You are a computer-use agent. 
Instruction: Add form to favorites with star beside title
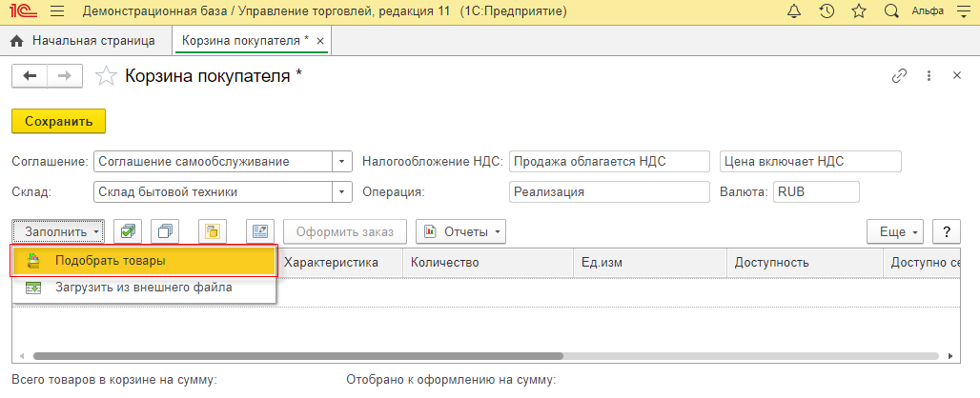(x=109, y=76)
